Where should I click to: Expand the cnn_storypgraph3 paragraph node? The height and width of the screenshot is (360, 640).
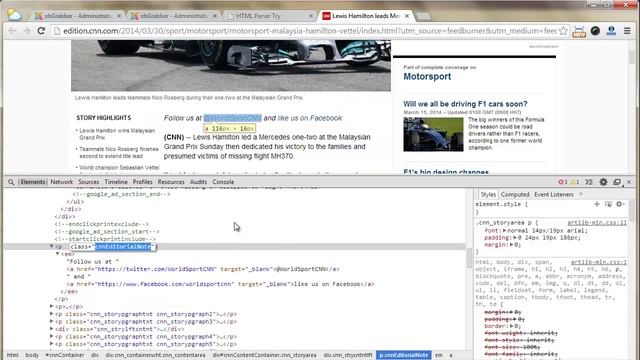coord(51,321)
